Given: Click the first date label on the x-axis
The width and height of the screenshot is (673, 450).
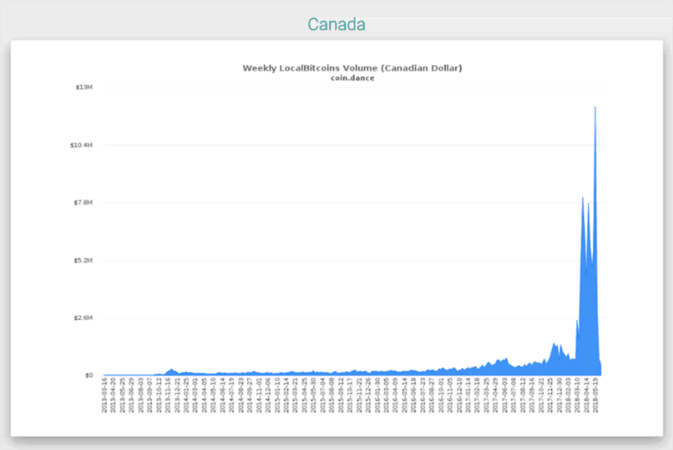Looking at the screenshot, I should 105,394.
